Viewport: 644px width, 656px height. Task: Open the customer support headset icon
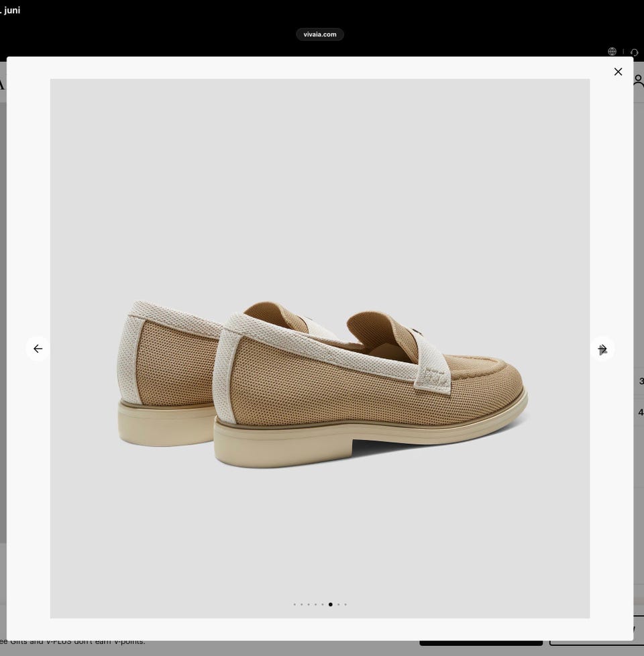(634, 52)
